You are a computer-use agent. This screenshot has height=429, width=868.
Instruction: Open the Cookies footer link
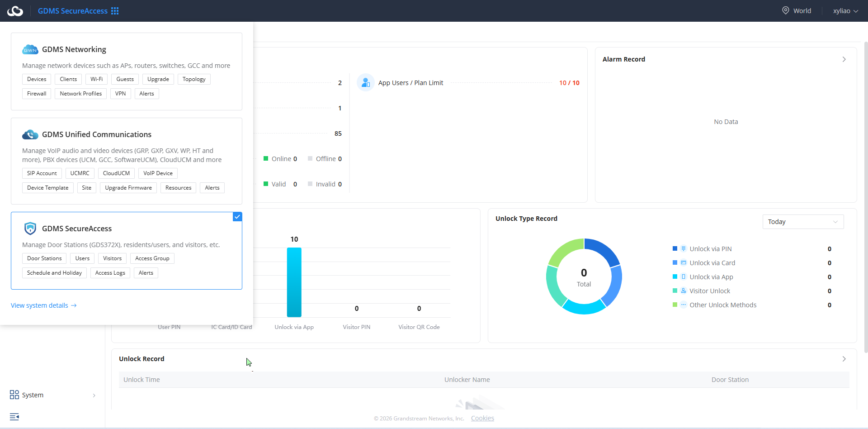point(482,418)
